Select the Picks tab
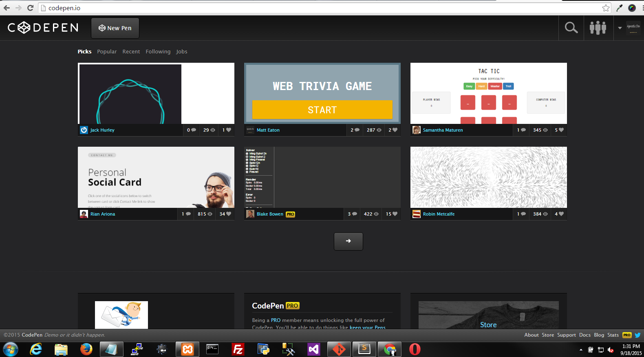644x357 pixels. [x=84, y=51]
